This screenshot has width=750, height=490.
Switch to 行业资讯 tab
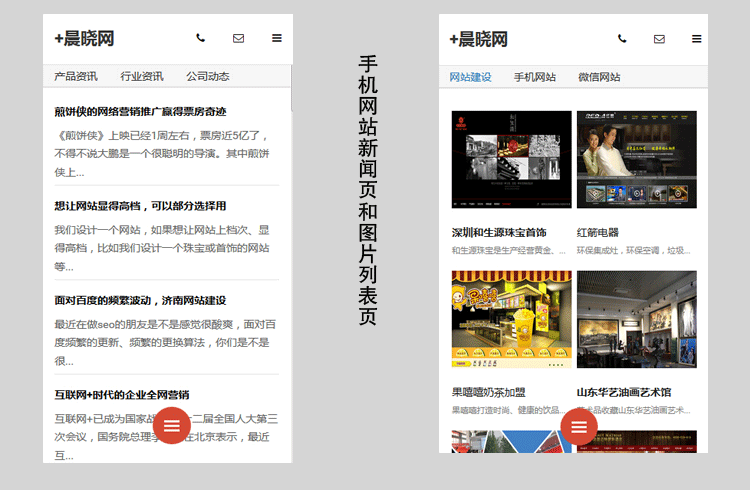tap(142, 76)
